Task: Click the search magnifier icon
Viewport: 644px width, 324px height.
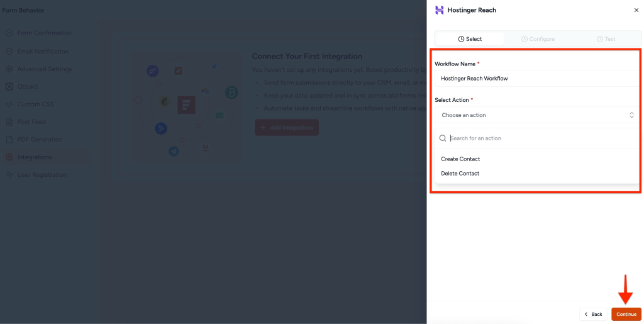Action: pos(443,138)
